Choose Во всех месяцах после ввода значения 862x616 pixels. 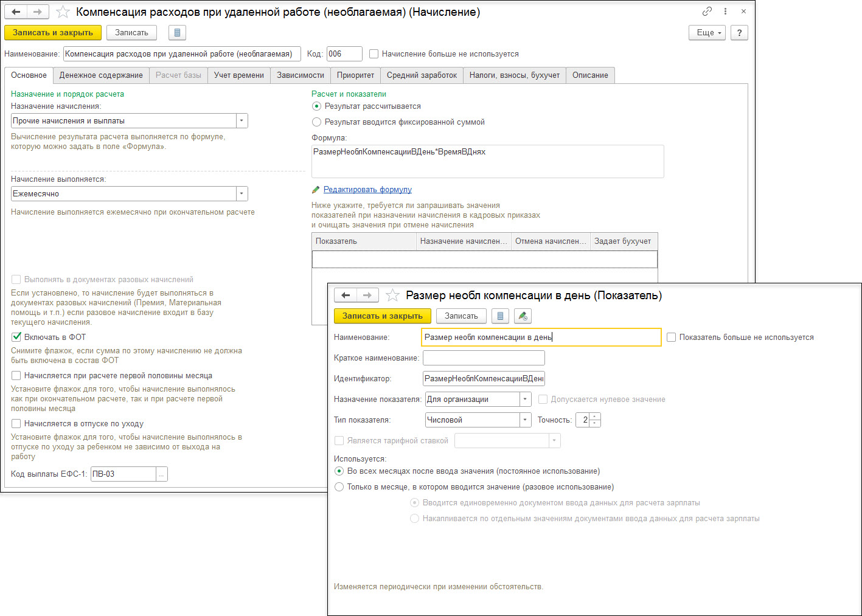(339, 471)
